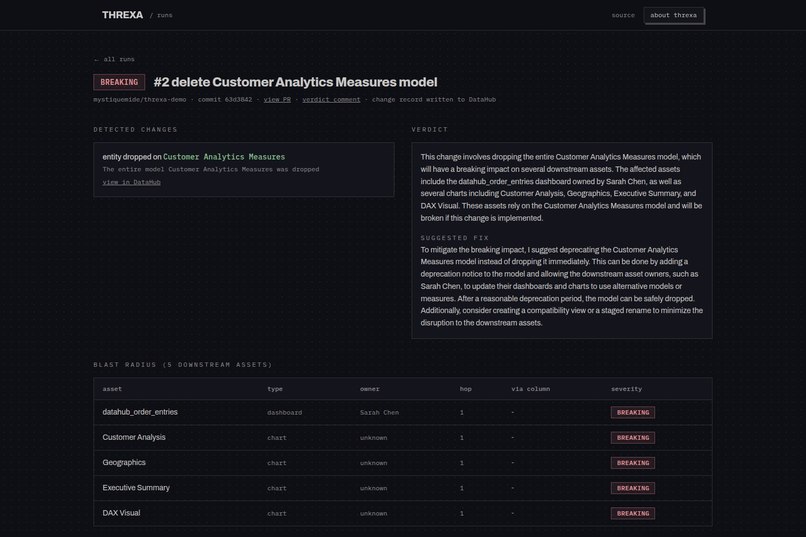Click the via column header
This screenshot has height=537, width=806.
(x=530, y=389)
